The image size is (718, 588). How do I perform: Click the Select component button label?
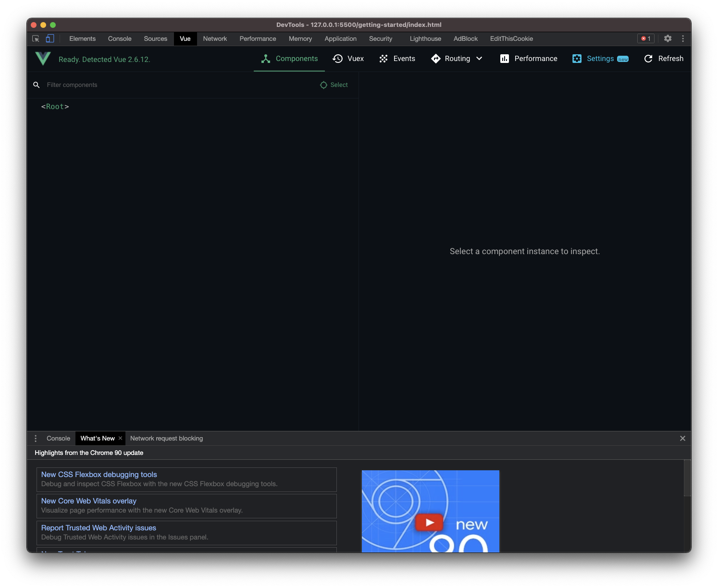tap(339, 85)
